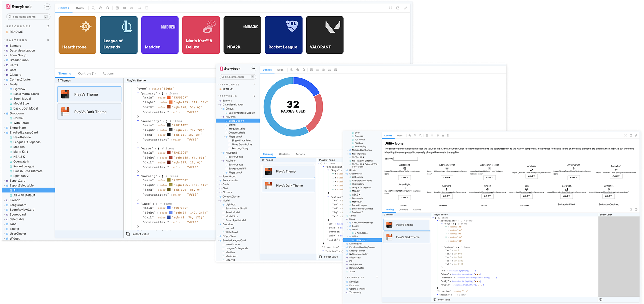This screenshot has width=644, height=304.
Task: Click Search field in Utility Icons window
Action: 406,158
